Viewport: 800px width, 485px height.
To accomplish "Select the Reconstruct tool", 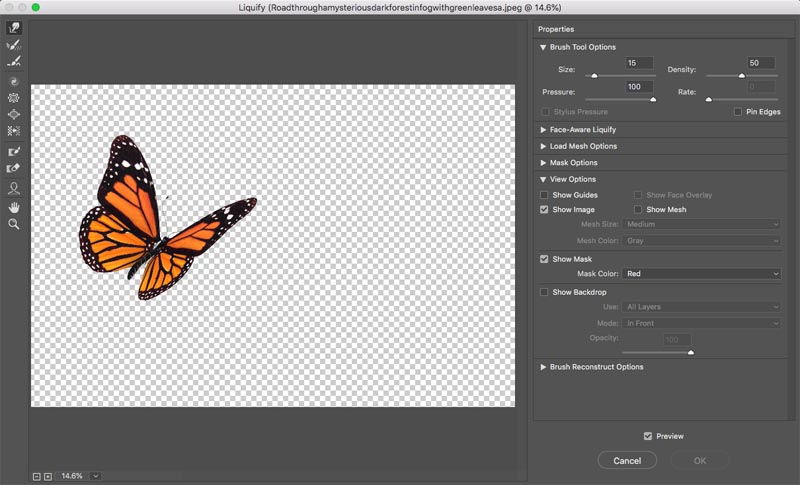I will point(14,45).
